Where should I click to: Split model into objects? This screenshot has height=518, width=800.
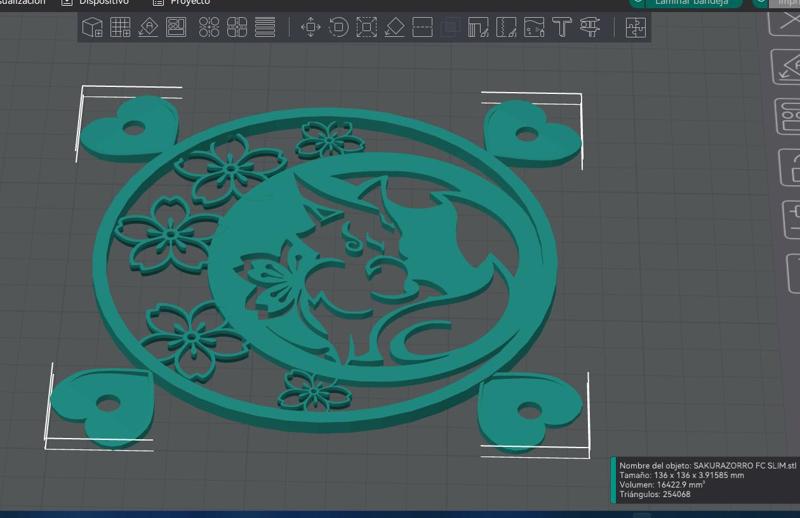pyautogui.click(x=209, y=28)
